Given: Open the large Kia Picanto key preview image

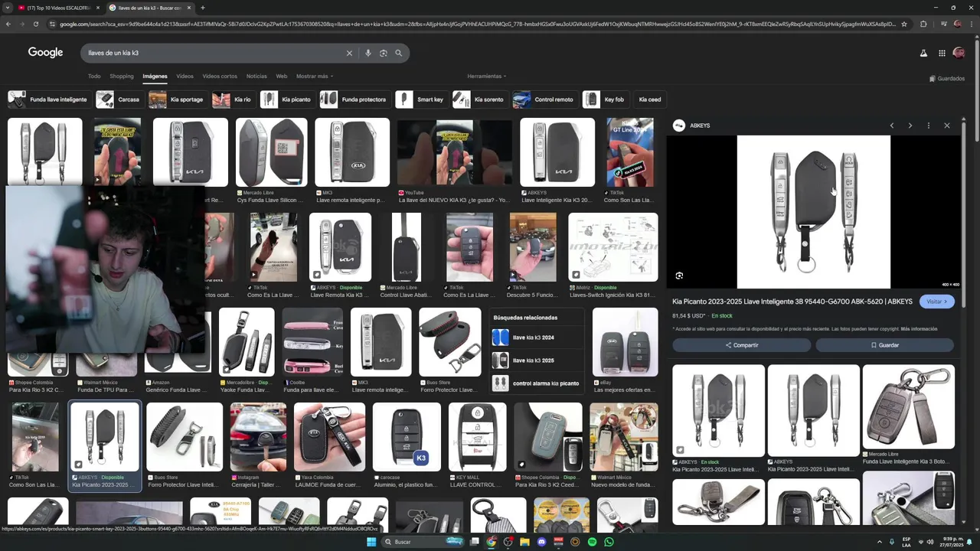Looking at the screenshot, I should tap(813, 212).
